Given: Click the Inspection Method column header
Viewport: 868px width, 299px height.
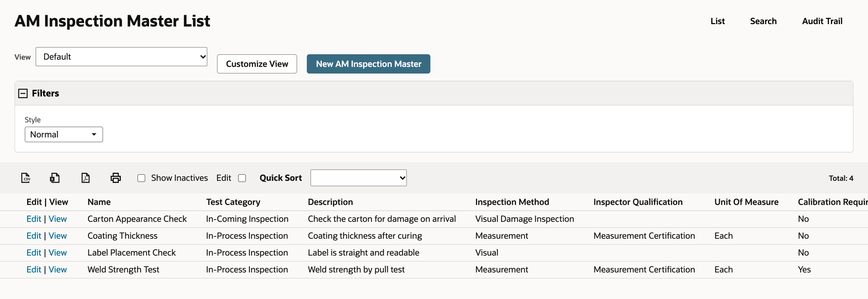Looking at the screenshot, I should 512,202.
